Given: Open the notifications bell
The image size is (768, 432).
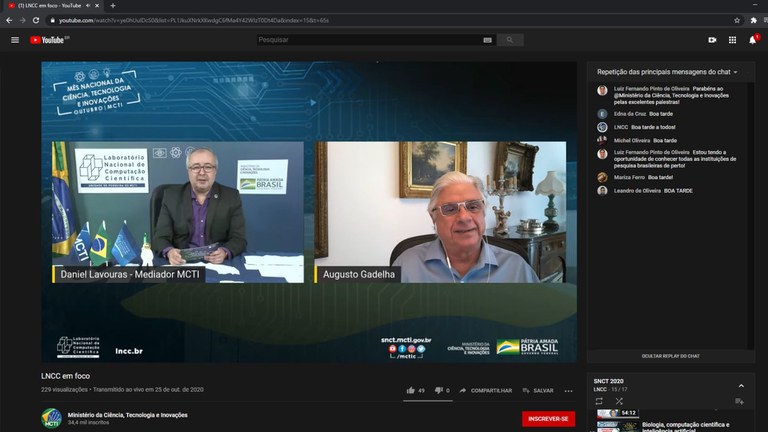Looking at the screenshot, I should pyautogui.click(x=752, y=40).
